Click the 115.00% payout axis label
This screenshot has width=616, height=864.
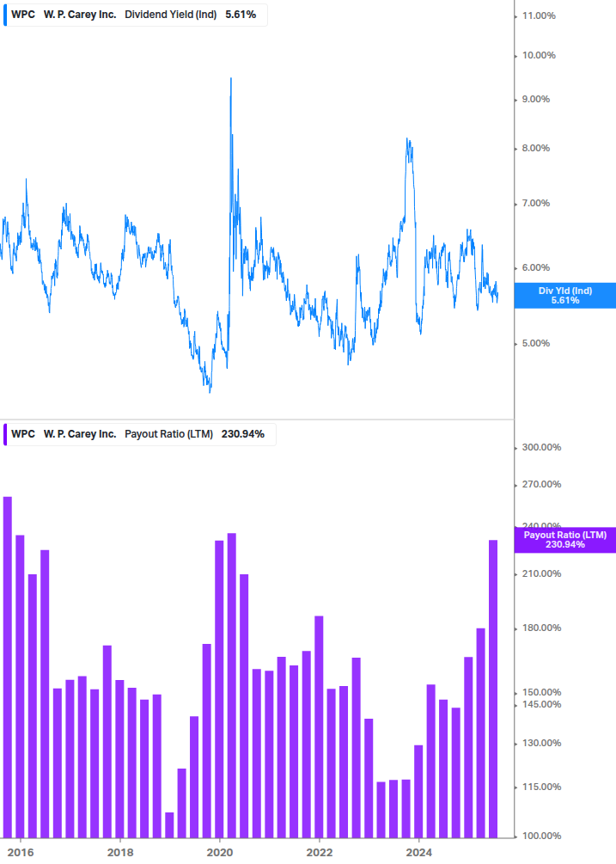[541, 787]
